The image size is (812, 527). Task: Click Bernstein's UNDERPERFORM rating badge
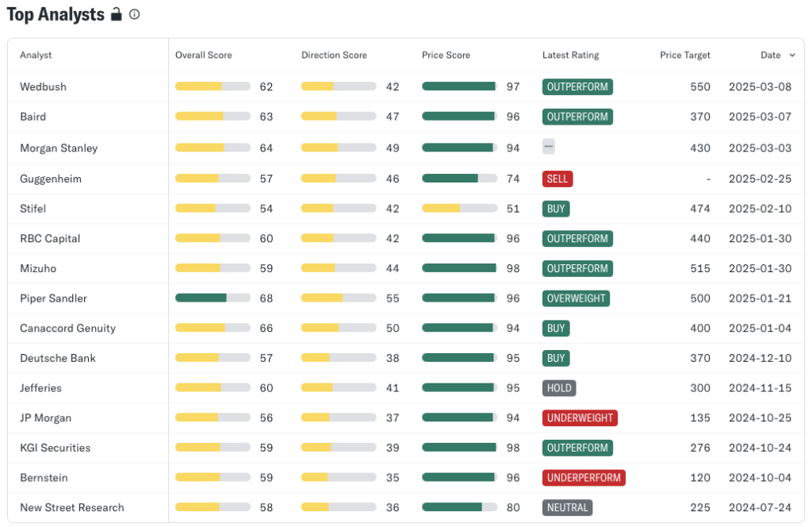(584, 477)
